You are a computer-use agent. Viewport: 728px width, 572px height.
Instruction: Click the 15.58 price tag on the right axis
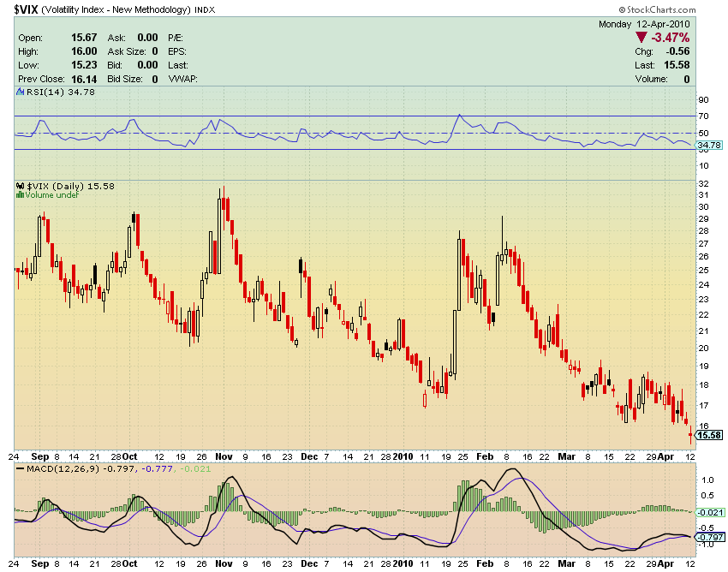tap(710, 435)
